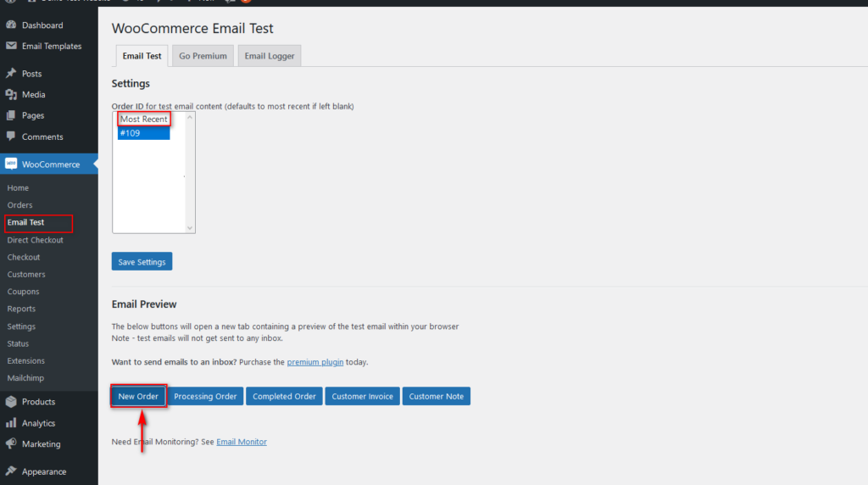Preview the Customer Invoice email

pos(362,396)
